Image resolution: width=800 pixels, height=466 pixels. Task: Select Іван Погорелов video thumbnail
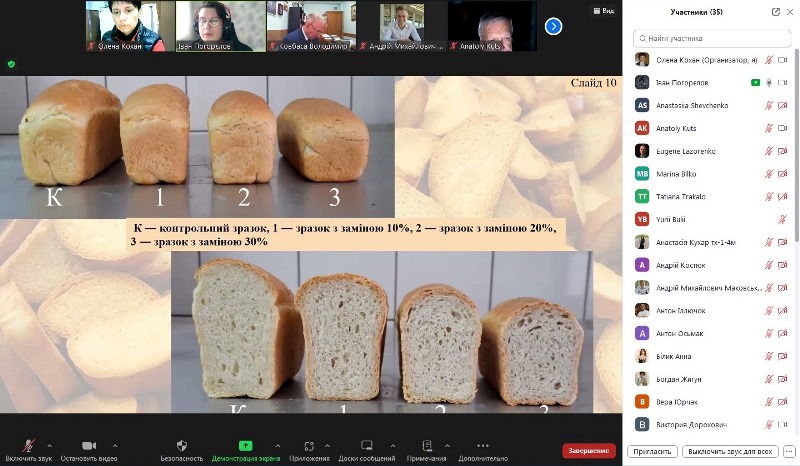[220, 26]
